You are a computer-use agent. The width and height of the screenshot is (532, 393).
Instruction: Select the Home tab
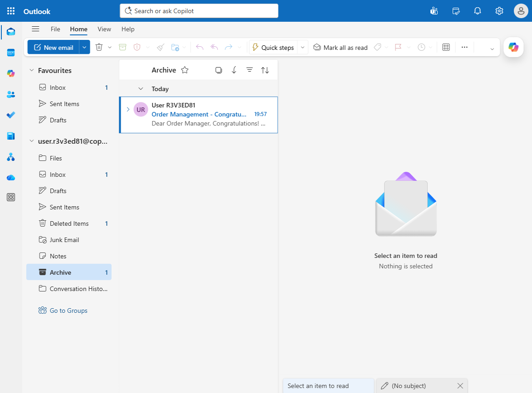tap(79, 29)
